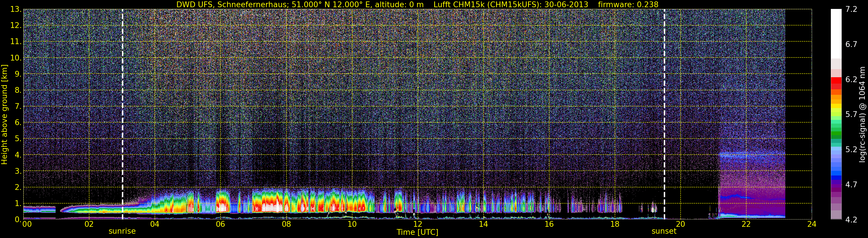Click the time axis tick '14'

(x=483, y=224)
